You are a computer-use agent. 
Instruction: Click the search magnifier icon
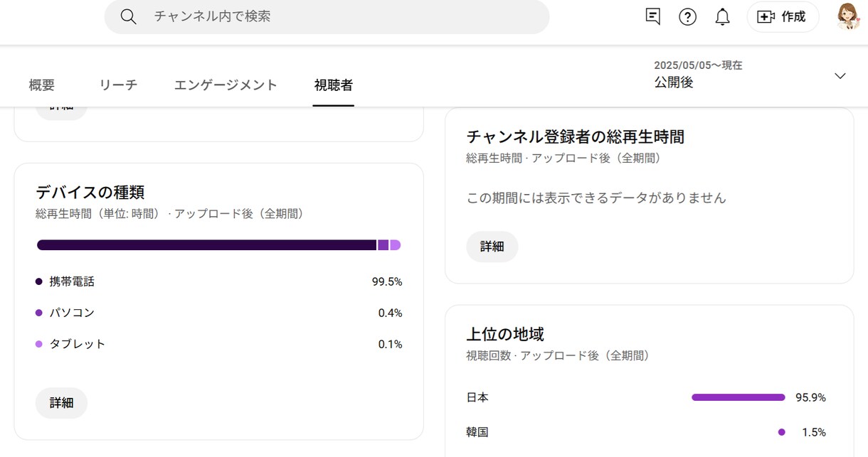click(x=128, y=16)
